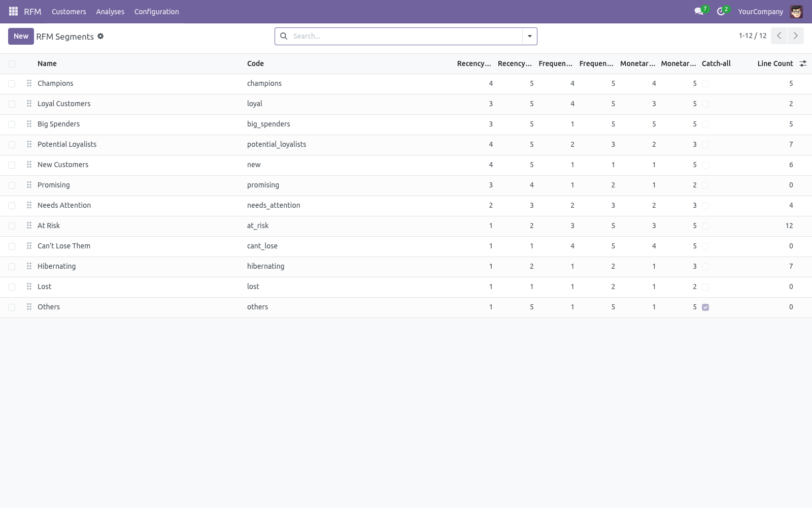The height and width of the screenshot is (508, 812).
Task: Select the Lost row checkbox
Action: click(x=12, y=287)
